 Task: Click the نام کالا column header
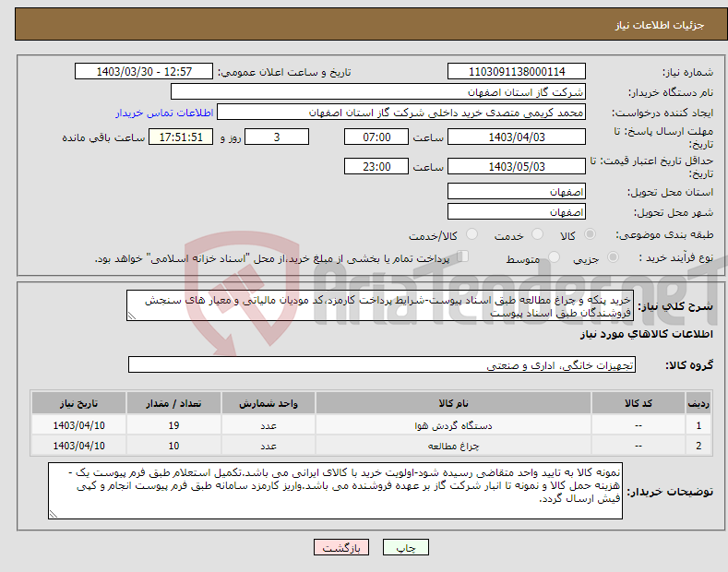pyautogui.click(x=453, y=403)
